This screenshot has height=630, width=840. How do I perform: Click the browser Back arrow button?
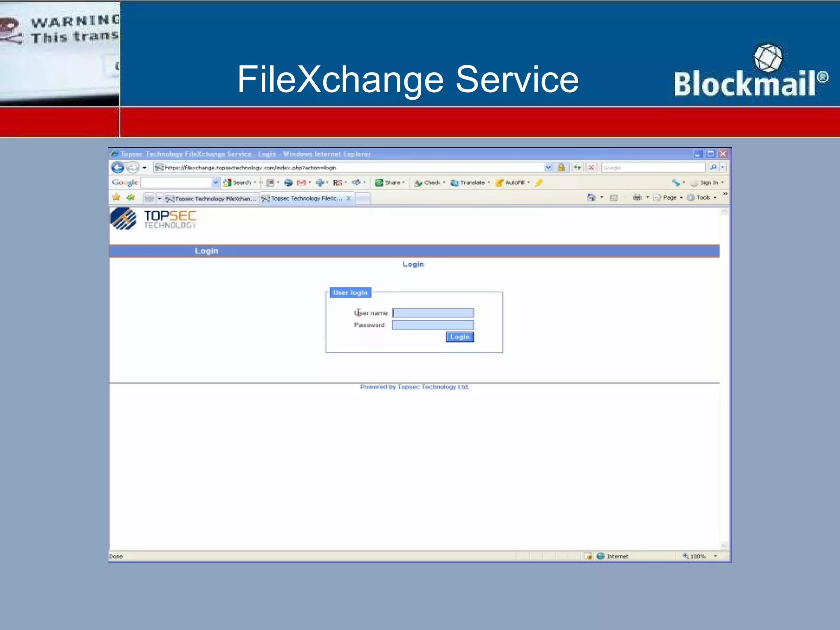118,167
